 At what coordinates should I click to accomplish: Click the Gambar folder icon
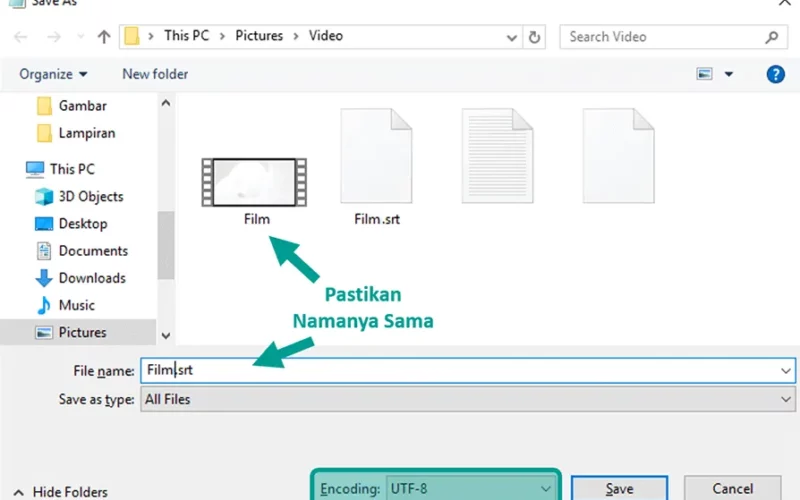coord(44,106)
